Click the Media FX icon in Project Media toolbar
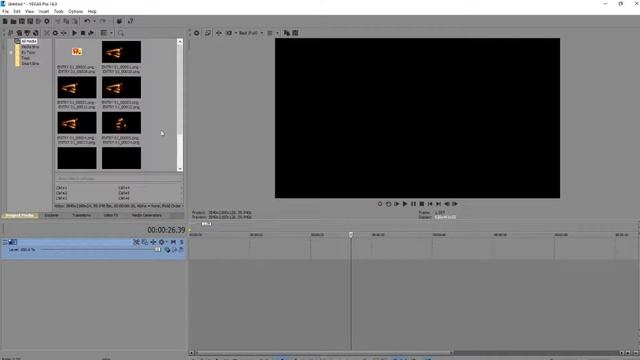The image size is (640, 360). (63, 33)
